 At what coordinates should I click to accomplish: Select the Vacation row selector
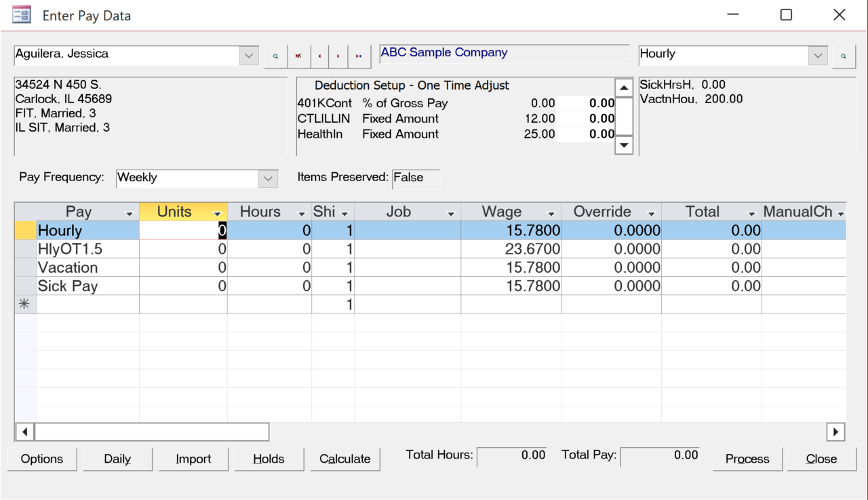[25, 267]
